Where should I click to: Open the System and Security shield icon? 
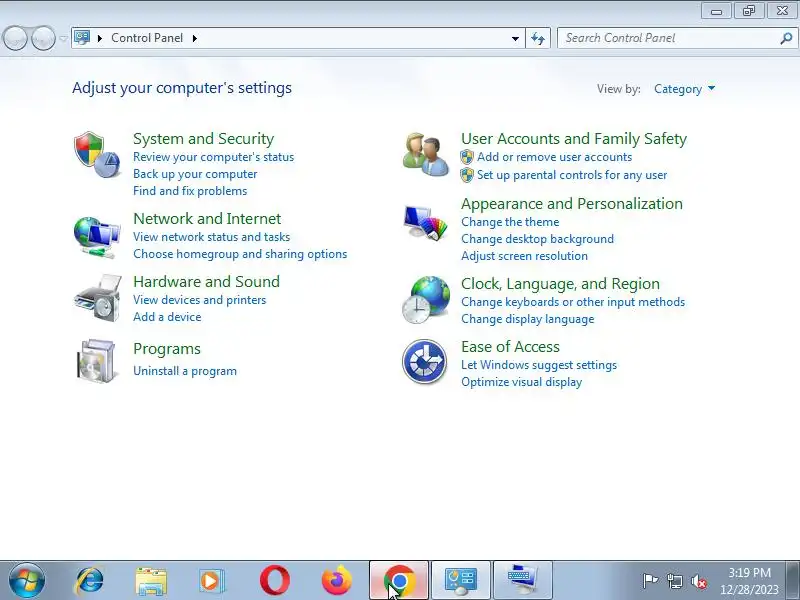tap(97, 155)
